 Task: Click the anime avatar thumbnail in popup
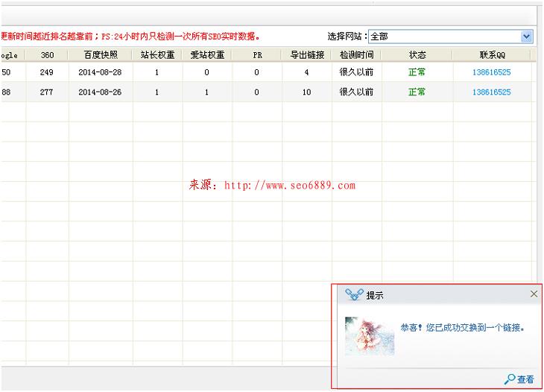coord(369,336)
